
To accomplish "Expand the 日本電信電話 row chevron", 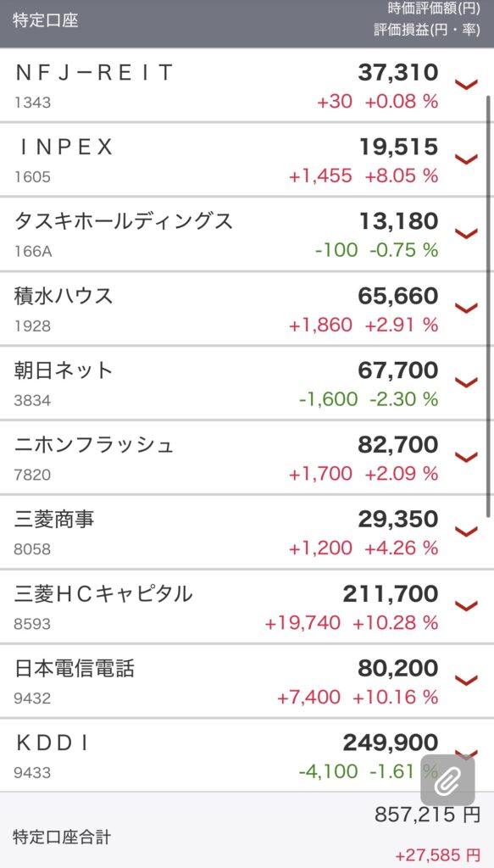I will [466, 680].
